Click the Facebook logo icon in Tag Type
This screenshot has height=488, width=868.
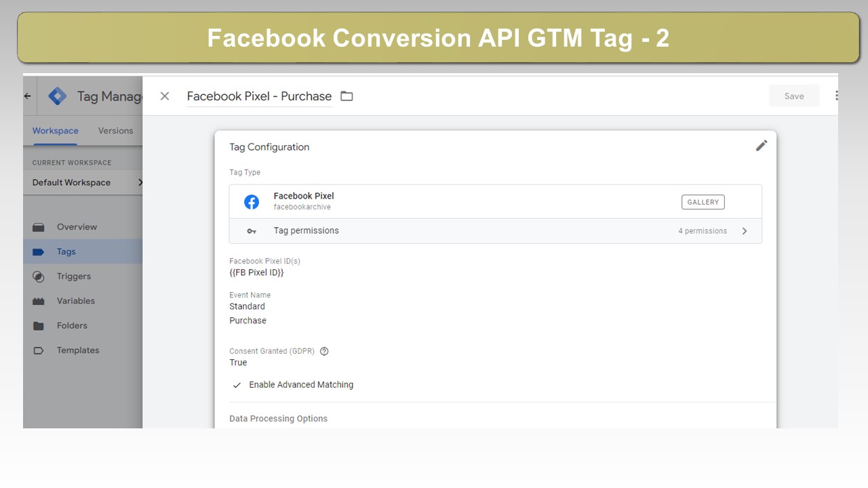coord(252,202)
